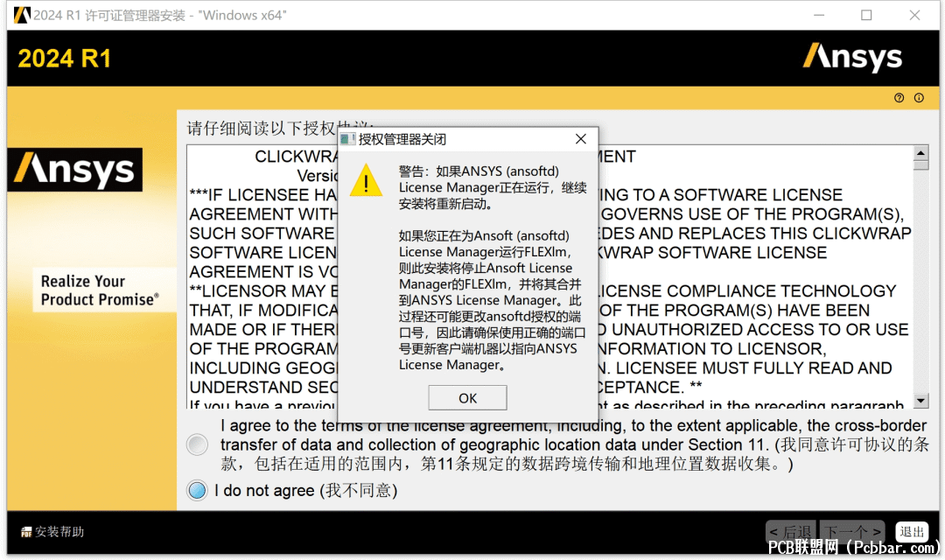Screen dimensions: 945x560
Task: Select the "I do not agree" radio button
Action: (x=197, y=490)
